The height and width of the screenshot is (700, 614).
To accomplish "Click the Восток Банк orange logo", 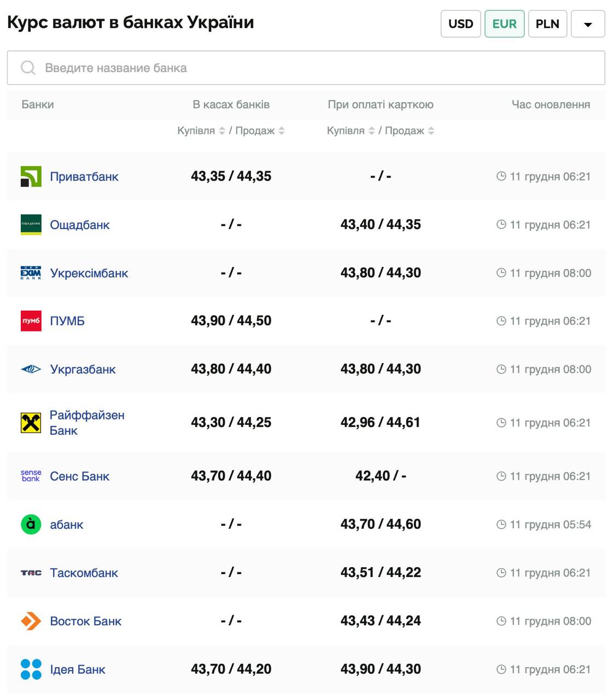I will click(x=31, y=621).
